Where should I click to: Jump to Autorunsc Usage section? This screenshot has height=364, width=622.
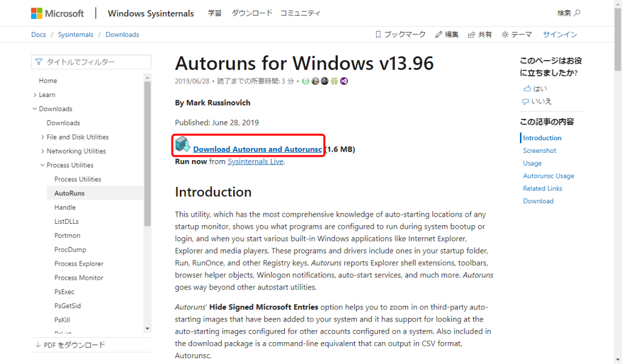pos(549,176)
